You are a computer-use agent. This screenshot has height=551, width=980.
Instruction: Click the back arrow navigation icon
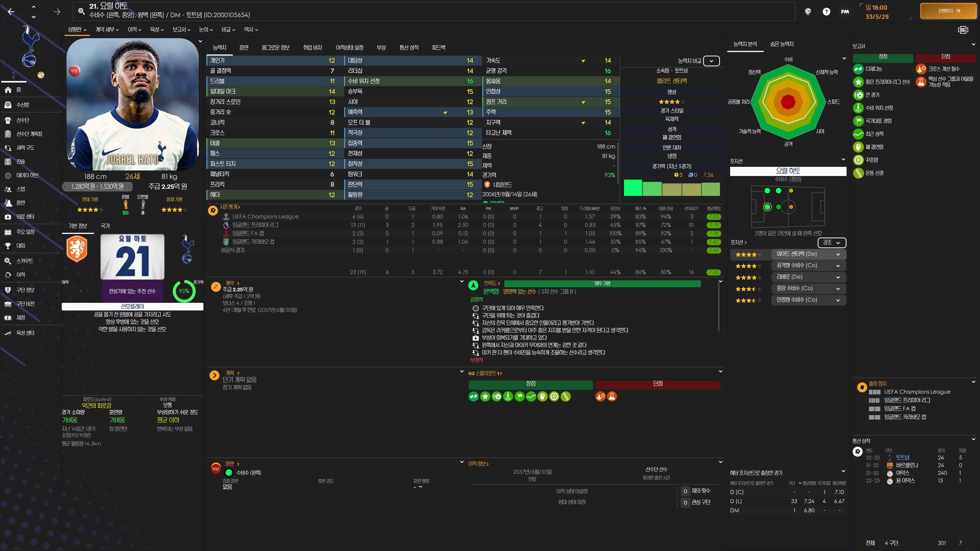(11, 12)
